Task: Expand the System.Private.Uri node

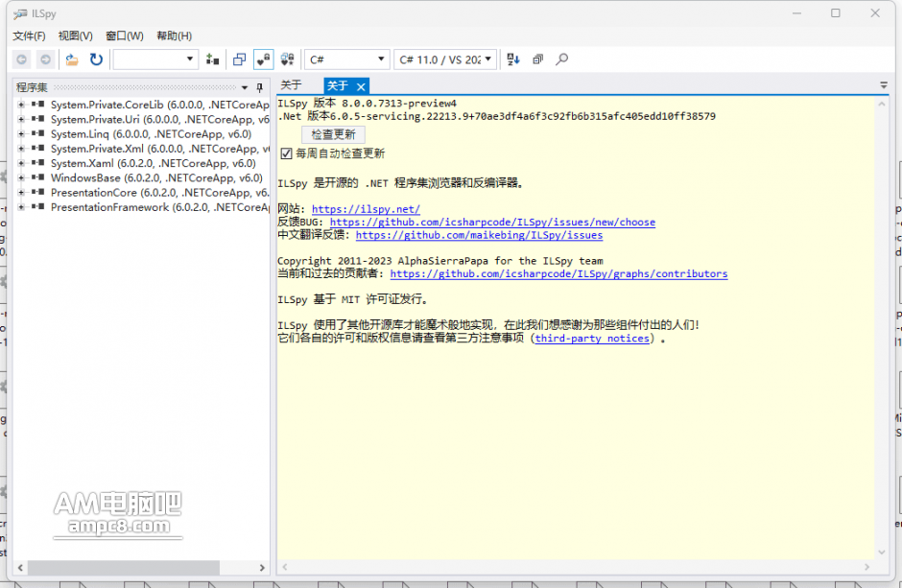Action: [x=21, y=119]
